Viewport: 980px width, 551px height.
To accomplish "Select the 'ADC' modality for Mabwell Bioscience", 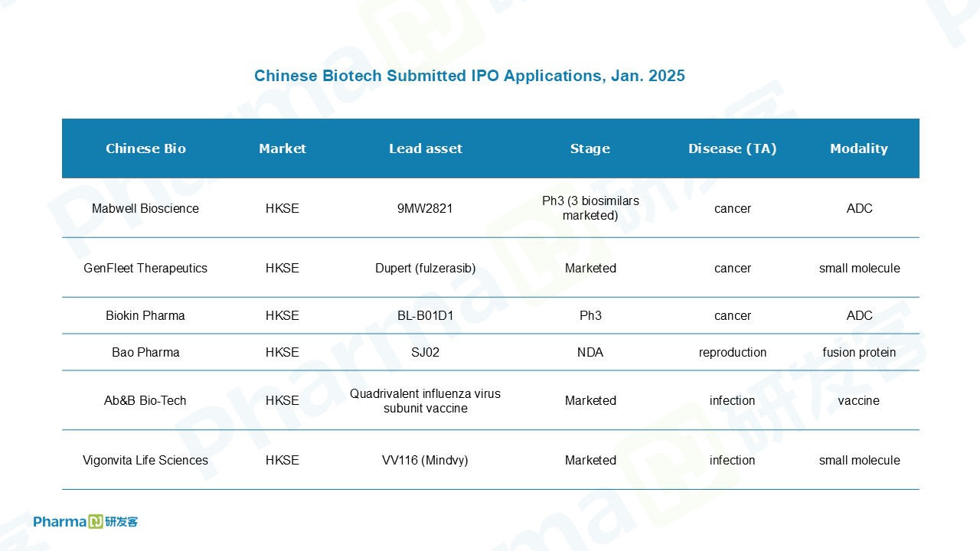I will click(859, 208).
